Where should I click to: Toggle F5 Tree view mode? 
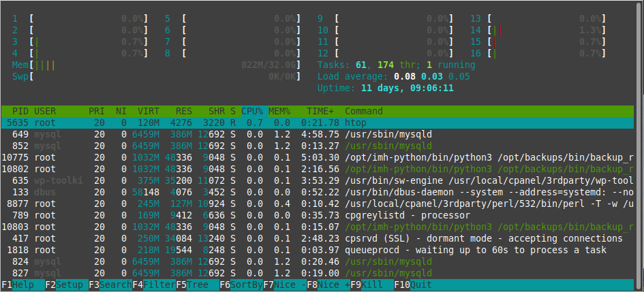(198, 285)
